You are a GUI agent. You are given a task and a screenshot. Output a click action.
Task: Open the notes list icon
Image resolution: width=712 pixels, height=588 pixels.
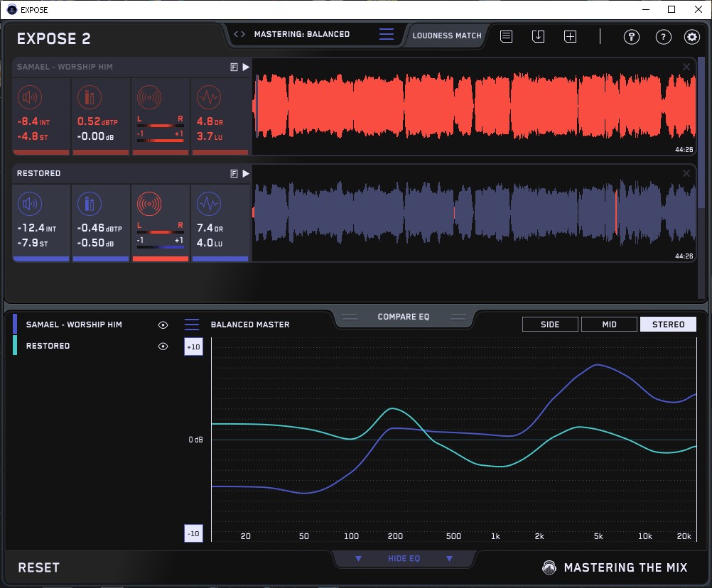(506, 36)
